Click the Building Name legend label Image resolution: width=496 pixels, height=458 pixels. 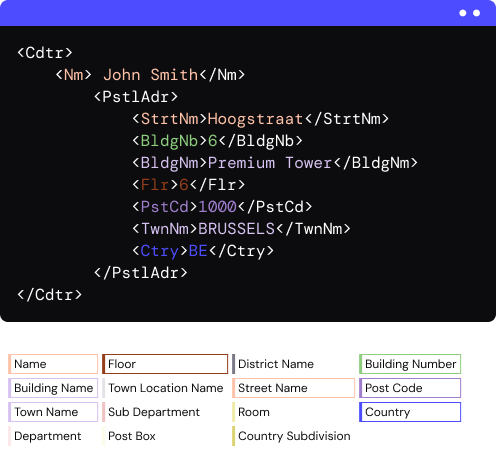tap(53, 388)
